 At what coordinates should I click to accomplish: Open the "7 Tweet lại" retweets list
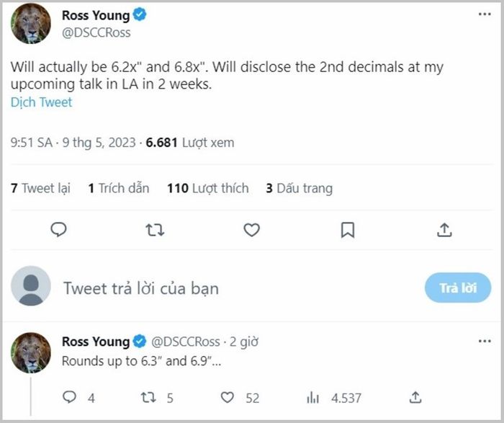coord(40,188)
